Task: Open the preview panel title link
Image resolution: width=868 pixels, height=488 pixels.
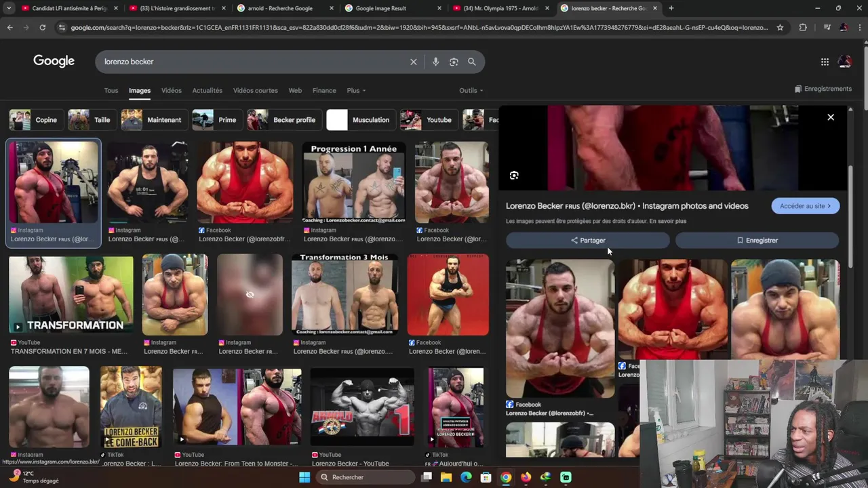Action: [627, 206]
